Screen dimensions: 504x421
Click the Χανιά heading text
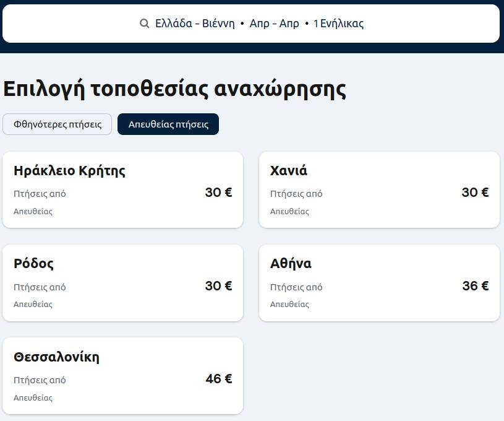289,171
